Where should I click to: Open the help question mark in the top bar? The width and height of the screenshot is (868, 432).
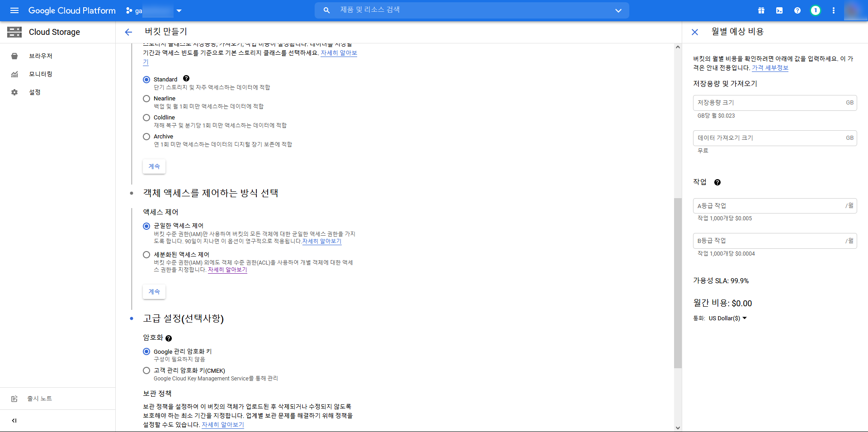[x=797, y=10]
